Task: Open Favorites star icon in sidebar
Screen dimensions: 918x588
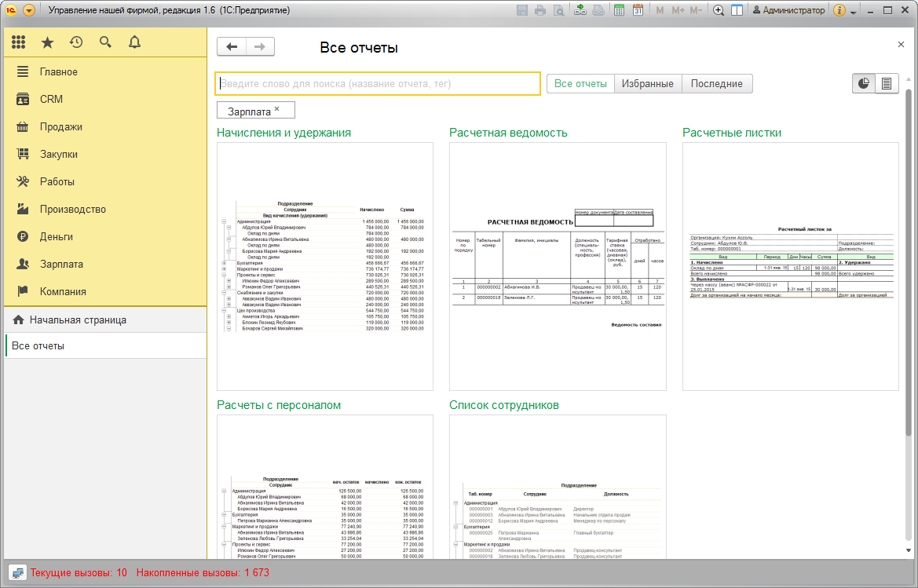Action: pyautogui.click(x=47, y=42)
